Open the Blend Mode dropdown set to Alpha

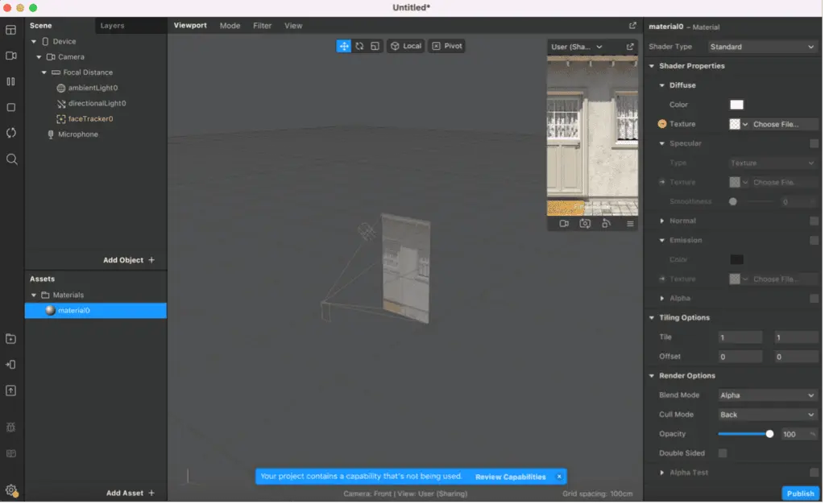[x=766, y=395]
